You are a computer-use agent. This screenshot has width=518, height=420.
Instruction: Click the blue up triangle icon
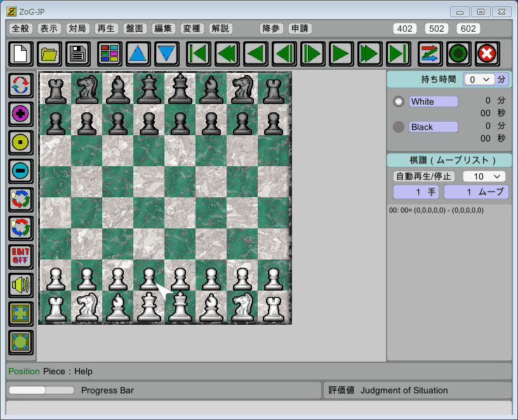point(138,54)
